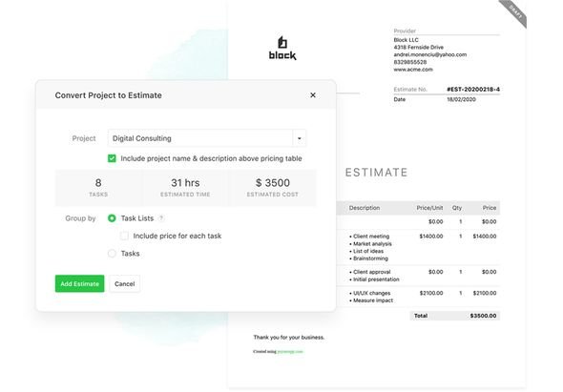This screenshot has height=392, width=563.
Task: Click the estimate number #EST-20200218-4
Action: click(x=473, y=90)
